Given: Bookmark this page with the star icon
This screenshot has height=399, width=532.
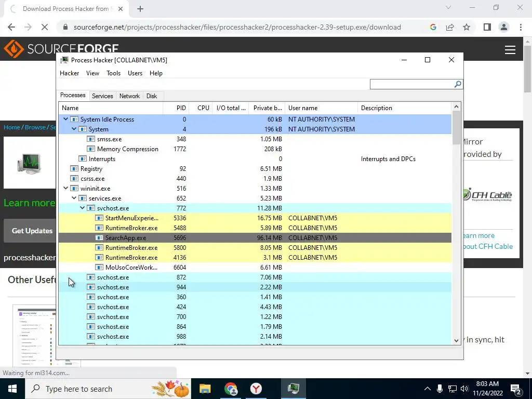Looking at the screenshot, I should (x=467, y=27).
